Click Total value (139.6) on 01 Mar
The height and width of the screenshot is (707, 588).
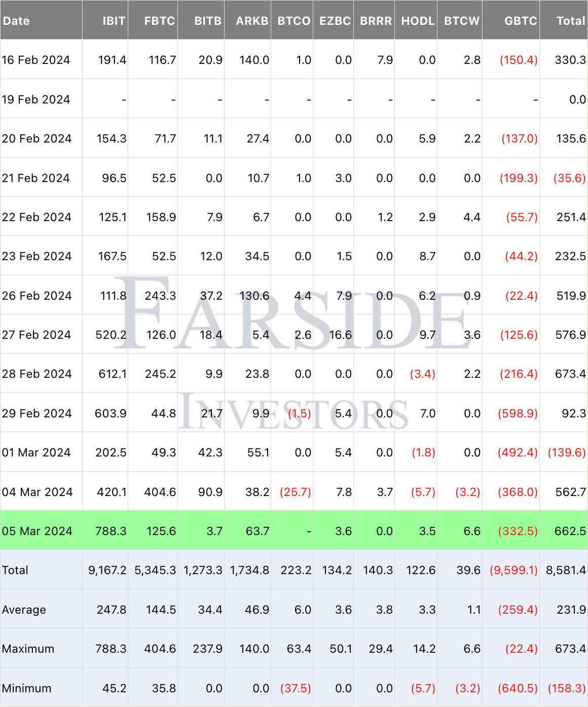pyautogui.click(x=567, y=452)
